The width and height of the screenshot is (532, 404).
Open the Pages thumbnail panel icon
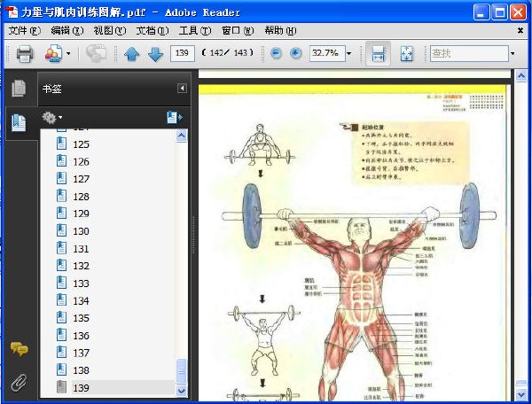19,88
